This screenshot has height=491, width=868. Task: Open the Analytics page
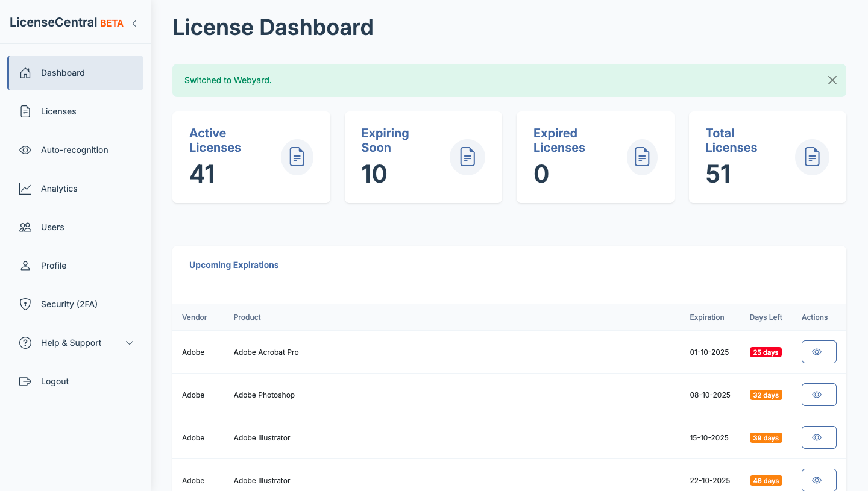[x=59, y=188]
